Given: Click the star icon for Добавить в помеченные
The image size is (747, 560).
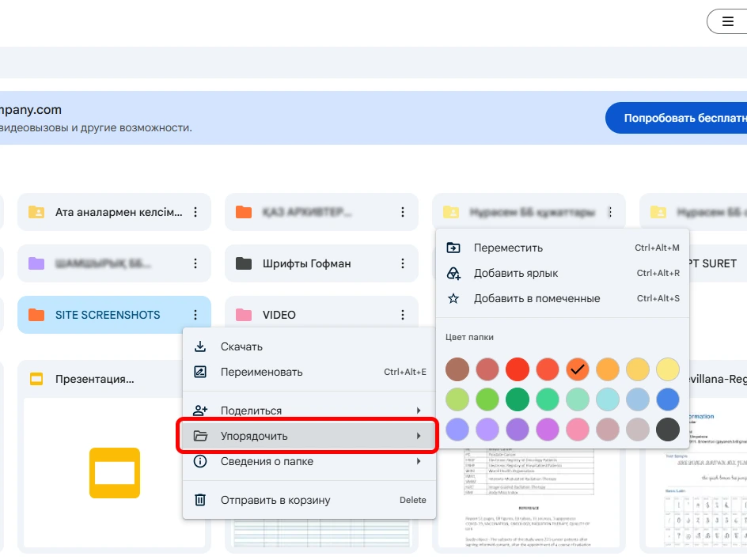Looking at the screenshot, I should (x=453, y=298).
